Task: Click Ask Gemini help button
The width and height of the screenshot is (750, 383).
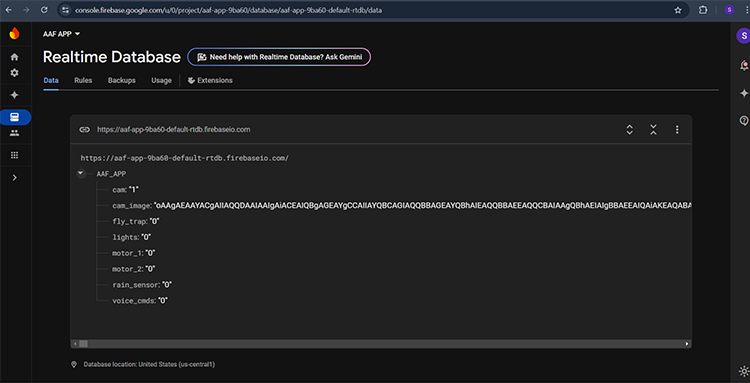Action: click(279, 57)
